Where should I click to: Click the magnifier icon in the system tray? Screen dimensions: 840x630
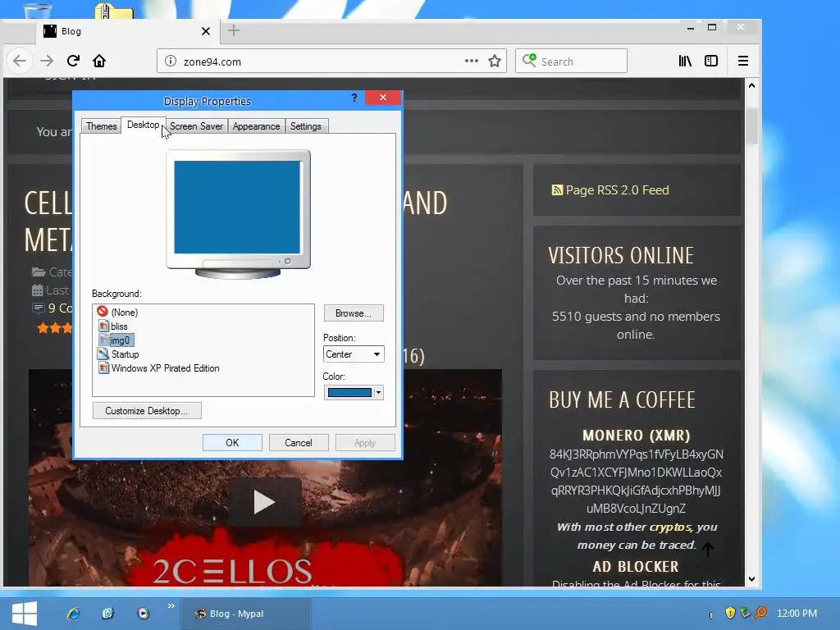tap(760, 613)
